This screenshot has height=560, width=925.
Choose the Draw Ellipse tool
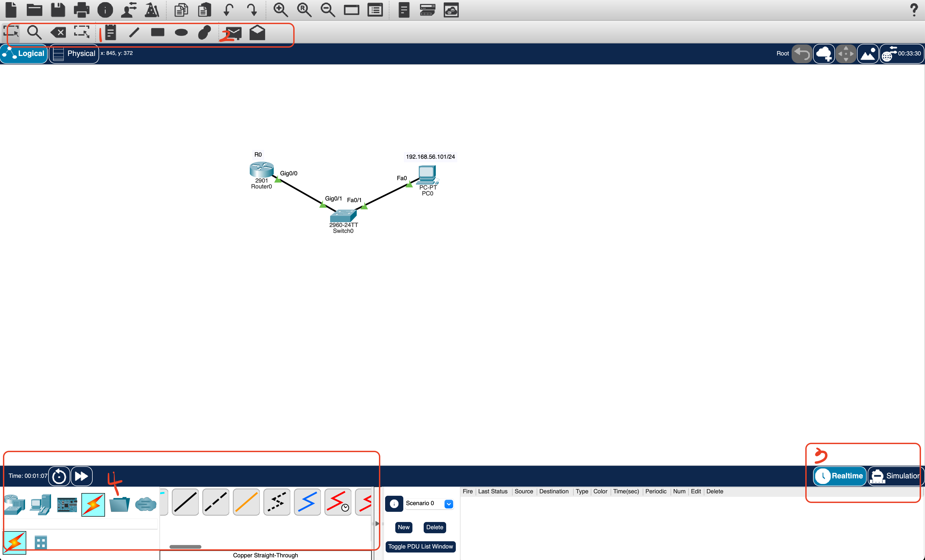point(181,33)
